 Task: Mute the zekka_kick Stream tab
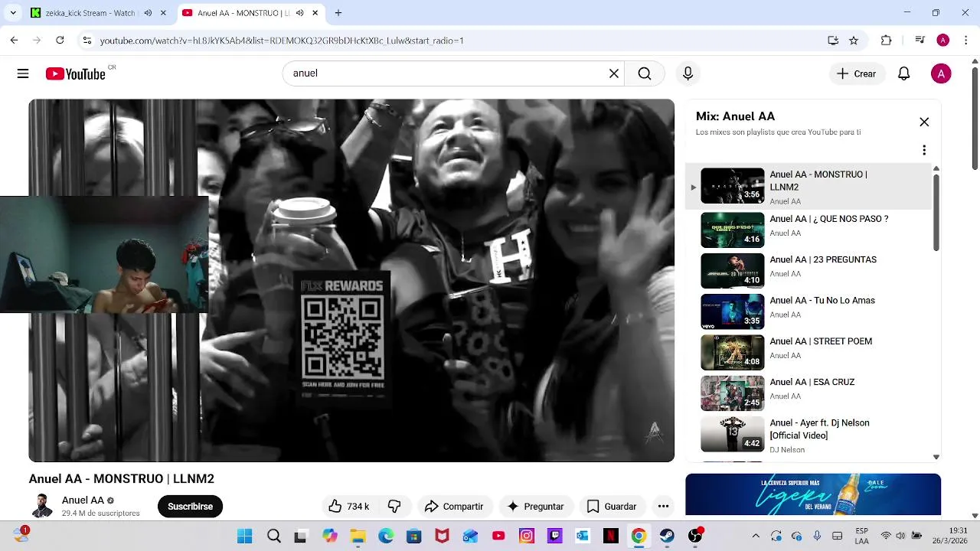pyautogui.click(x=148, y=13)
